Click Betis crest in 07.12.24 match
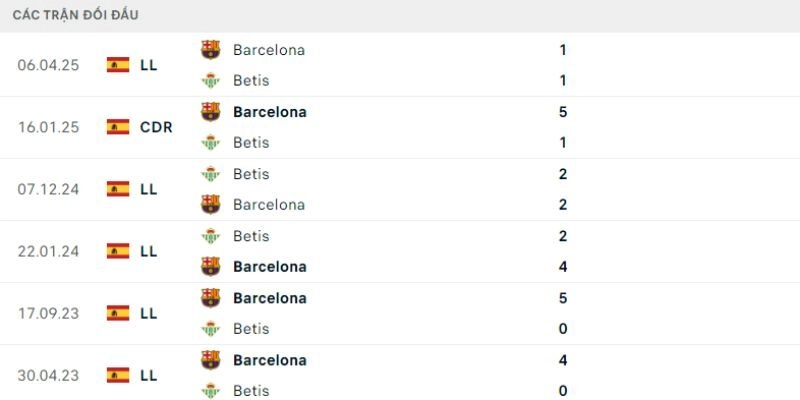The width and height of the screenshot is (800, 400). [210, 174]
